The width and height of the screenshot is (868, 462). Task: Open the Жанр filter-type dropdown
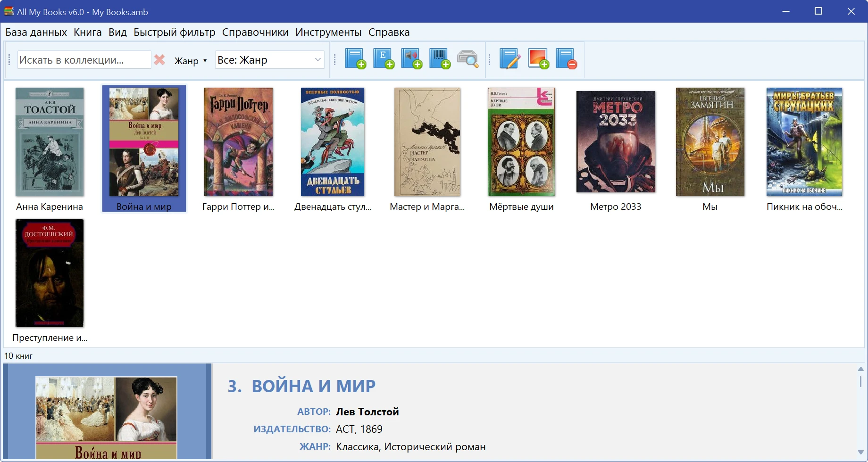tap(191, 61)
